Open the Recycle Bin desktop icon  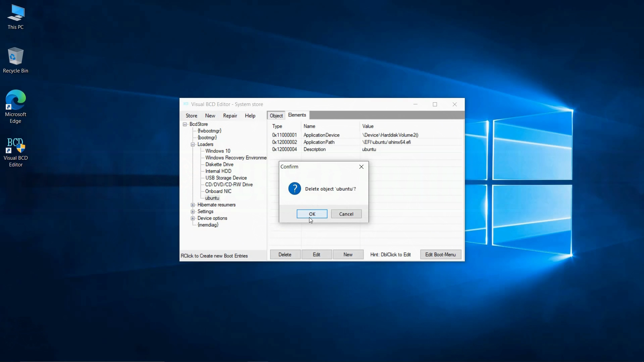pos(15,60)
